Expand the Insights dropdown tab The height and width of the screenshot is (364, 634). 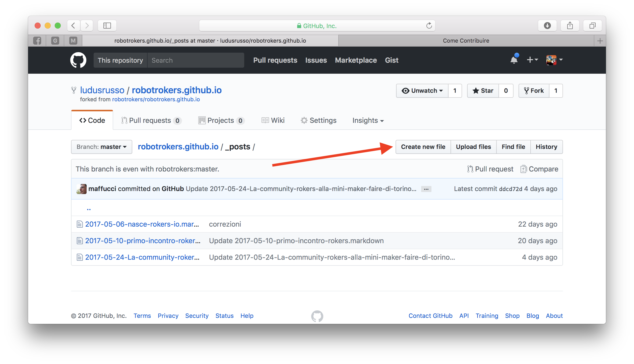coord(368,121)
